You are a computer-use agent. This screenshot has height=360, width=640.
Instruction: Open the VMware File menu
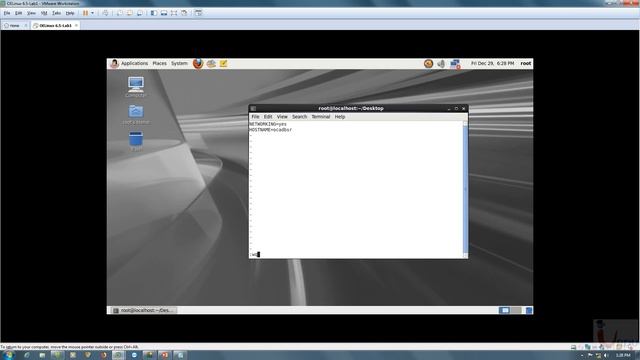click(x=7, y=13)
